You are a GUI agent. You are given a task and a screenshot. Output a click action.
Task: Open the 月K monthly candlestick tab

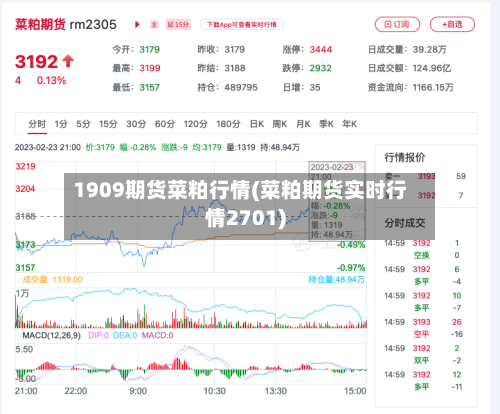click(x=303, y=124)
